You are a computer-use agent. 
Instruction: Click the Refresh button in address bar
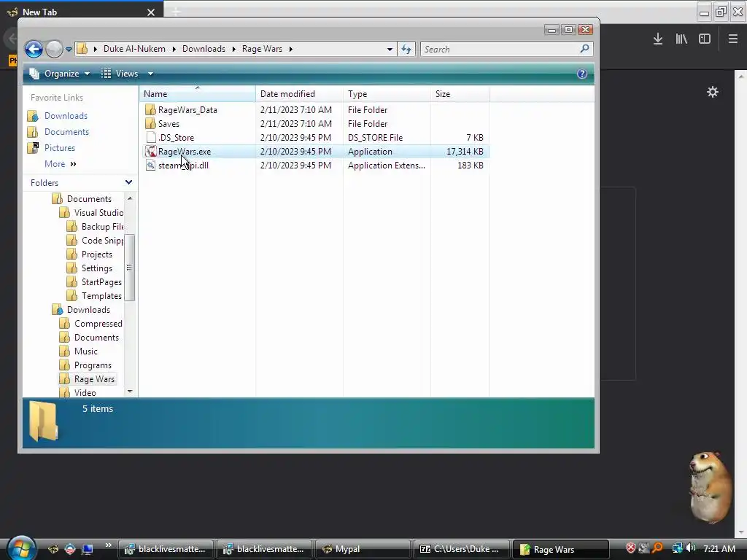[x=406, y=49]
